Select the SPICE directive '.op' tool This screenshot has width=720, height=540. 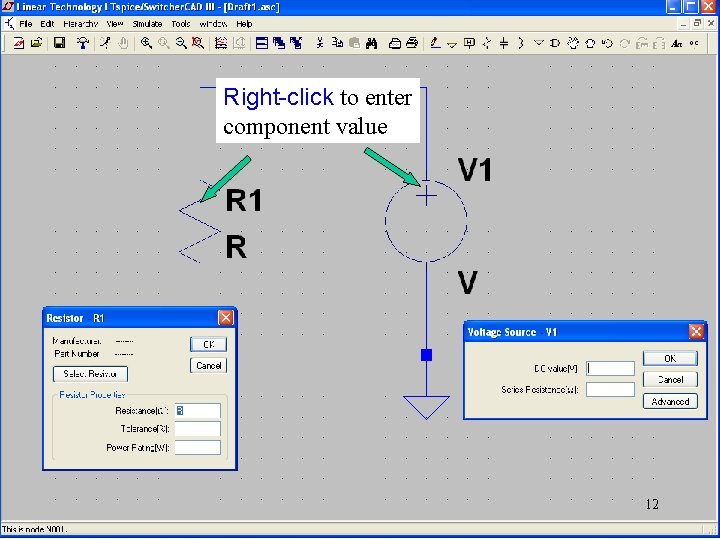[694, 43]
